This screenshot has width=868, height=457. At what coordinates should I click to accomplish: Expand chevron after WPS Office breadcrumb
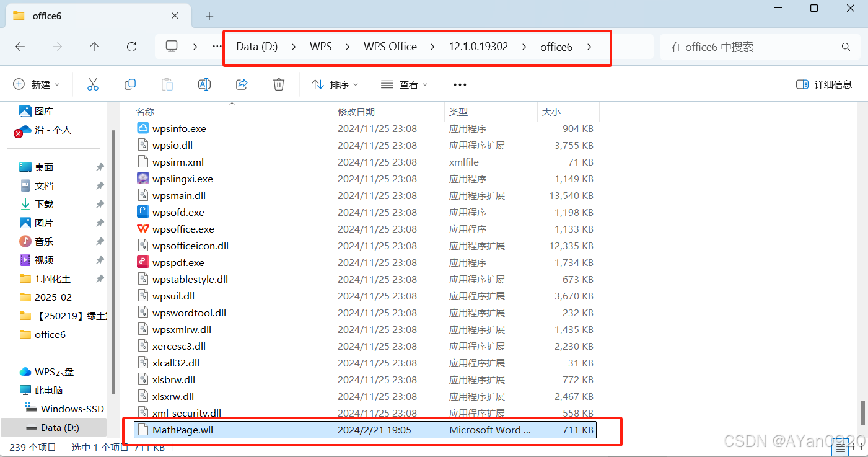click(433, 47)
